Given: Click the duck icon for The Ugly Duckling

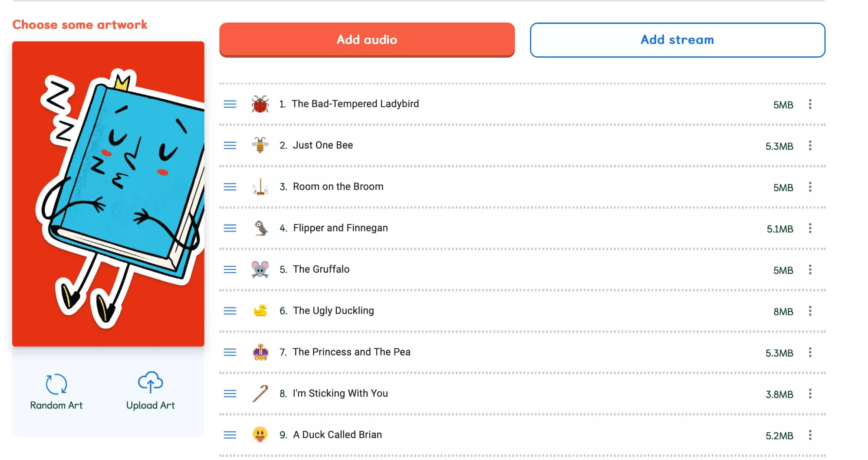Looking at the screenshot, I should coord(260,311).
